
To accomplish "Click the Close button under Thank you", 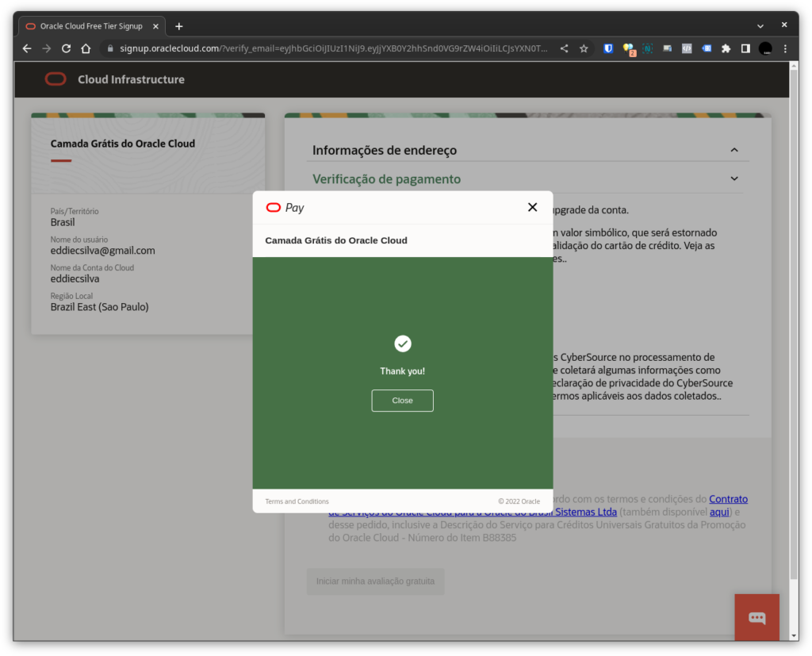I will [402, 401].
